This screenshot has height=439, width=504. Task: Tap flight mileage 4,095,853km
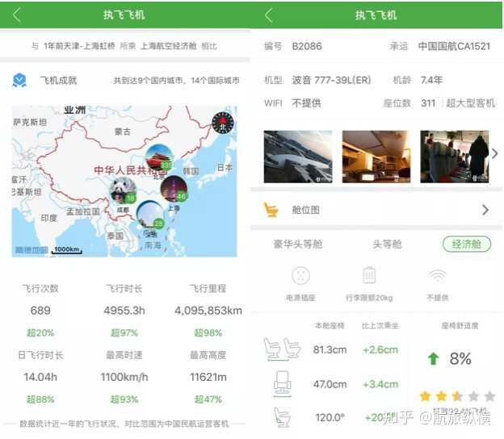pyautogui.click(x=208, y=311)
